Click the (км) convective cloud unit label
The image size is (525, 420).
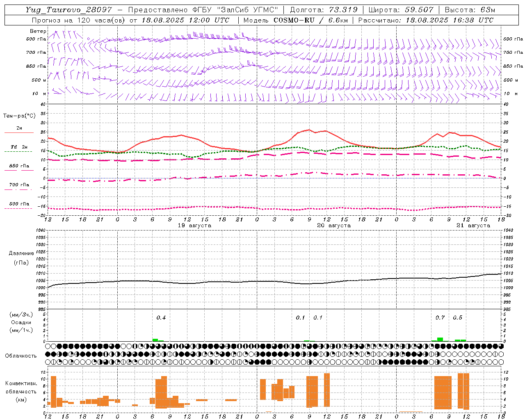click(21, 399)
